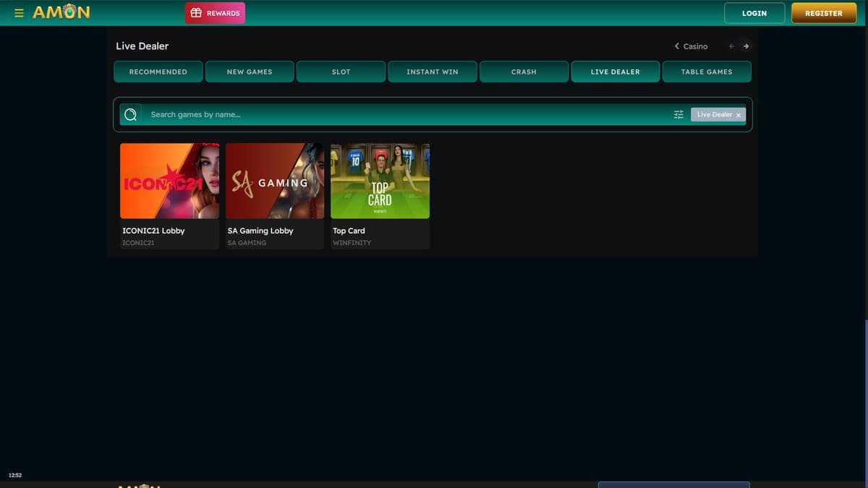
Task: Click the AMON logo
Action: (x=61, y=12)
